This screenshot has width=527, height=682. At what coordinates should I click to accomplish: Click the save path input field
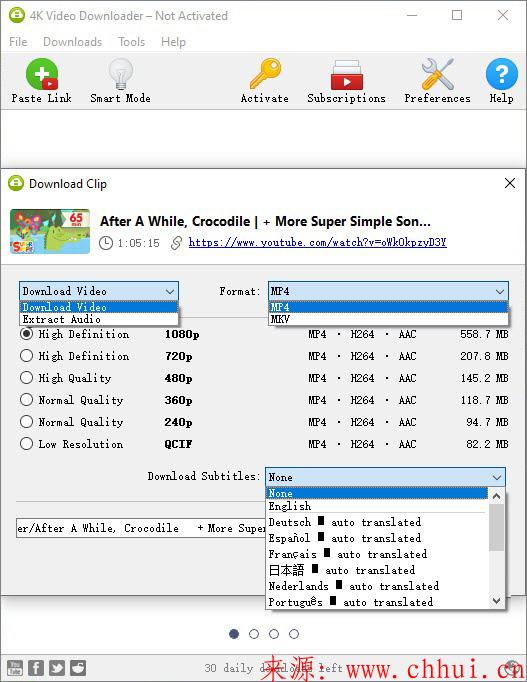141,528
